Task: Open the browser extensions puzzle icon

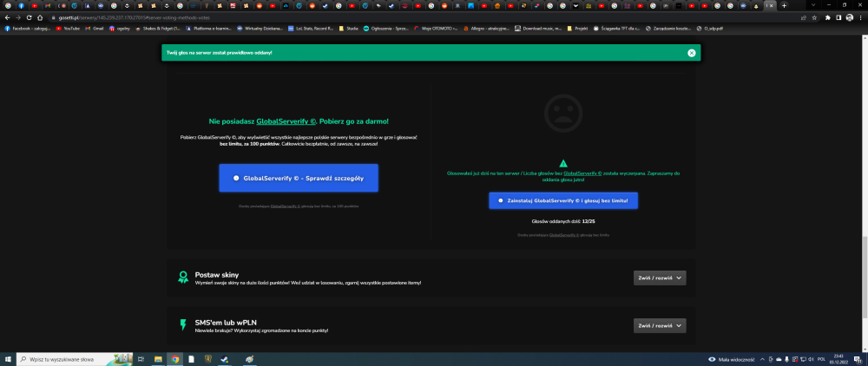Action: pos(827,17)
